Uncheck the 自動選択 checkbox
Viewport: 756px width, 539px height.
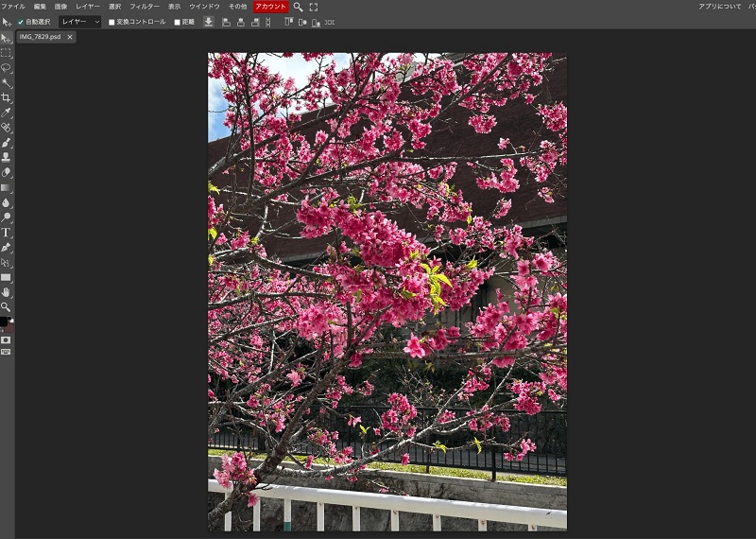click(x=21, y=22)
